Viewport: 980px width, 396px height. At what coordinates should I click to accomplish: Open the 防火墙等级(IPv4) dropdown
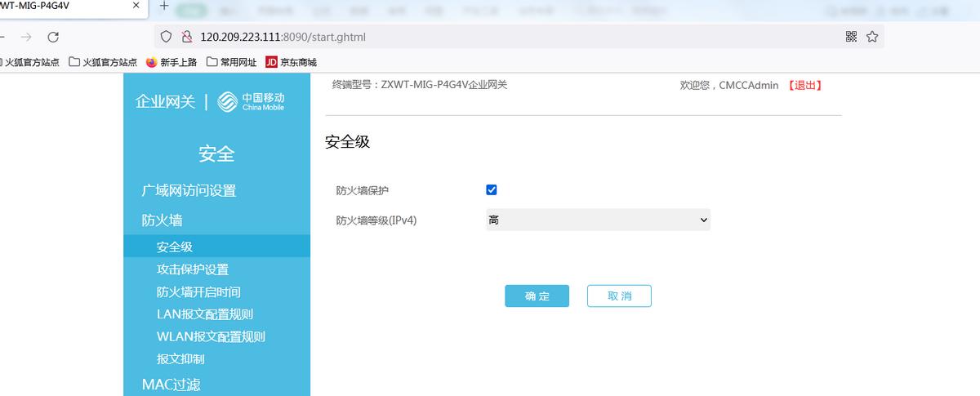[x=598, y=220]
